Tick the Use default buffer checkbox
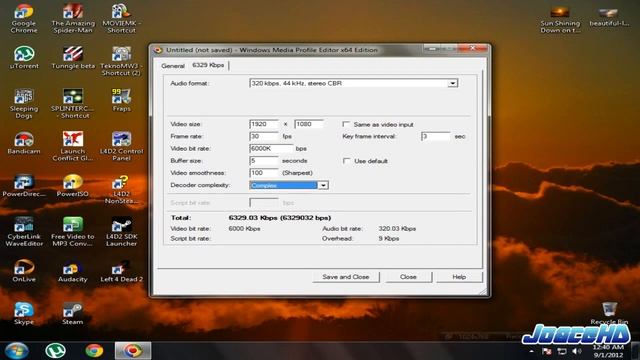 [346, 161]
